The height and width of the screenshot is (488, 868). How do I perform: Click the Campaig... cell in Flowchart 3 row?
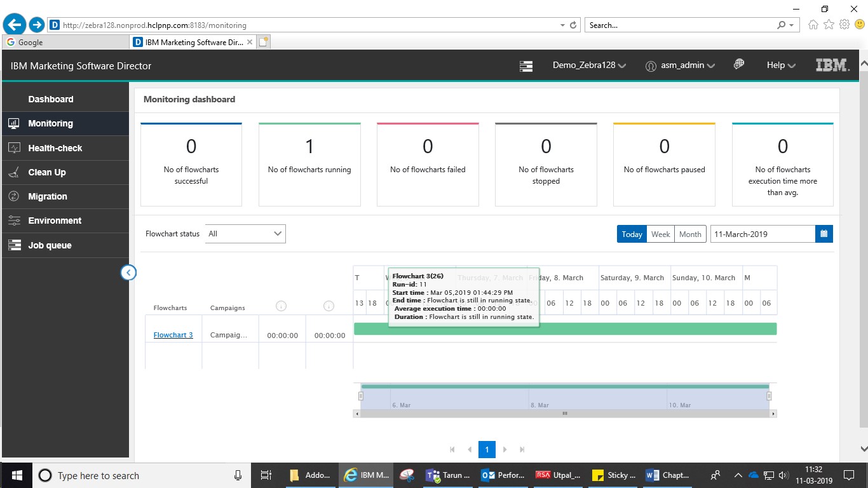click(x=229, y=335)
